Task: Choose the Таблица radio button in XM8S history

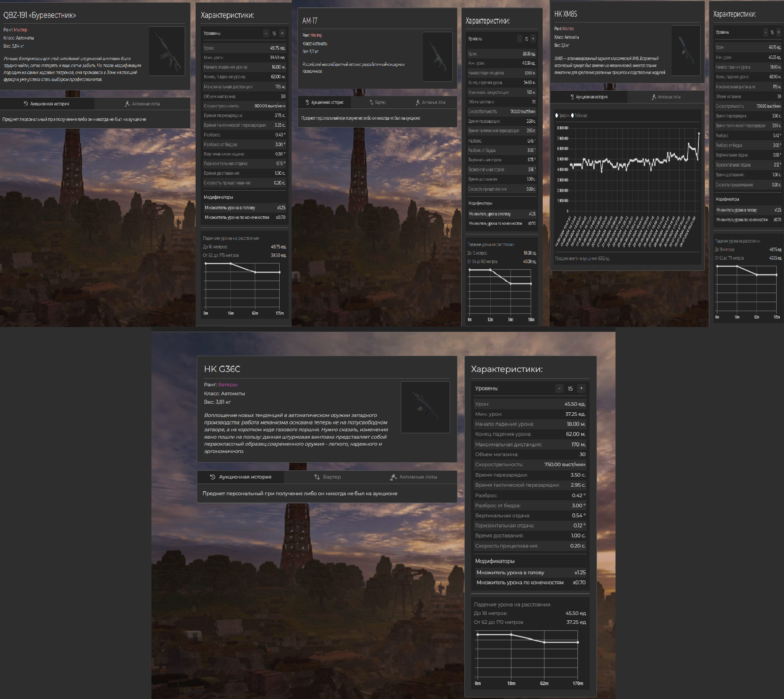Action: [573, 115]
